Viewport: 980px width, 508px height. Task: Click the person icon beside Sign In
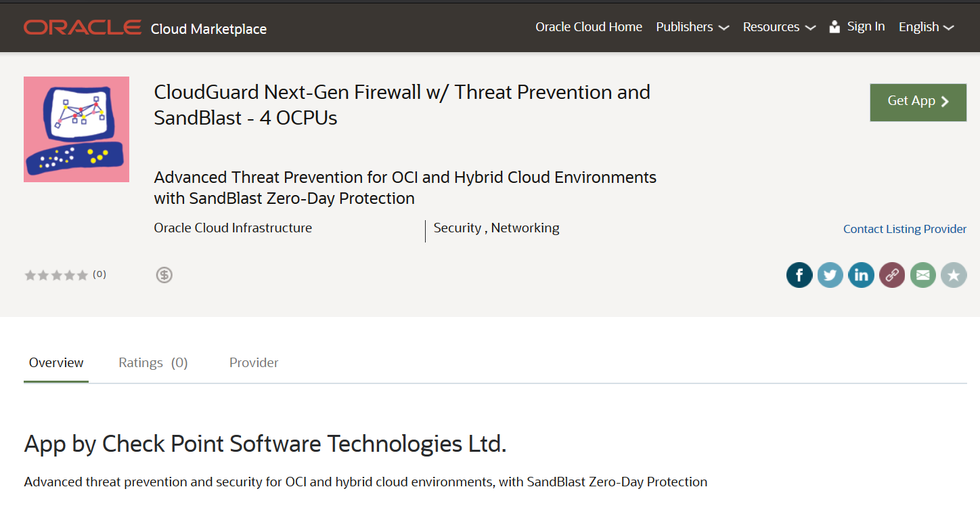[834, 27]
